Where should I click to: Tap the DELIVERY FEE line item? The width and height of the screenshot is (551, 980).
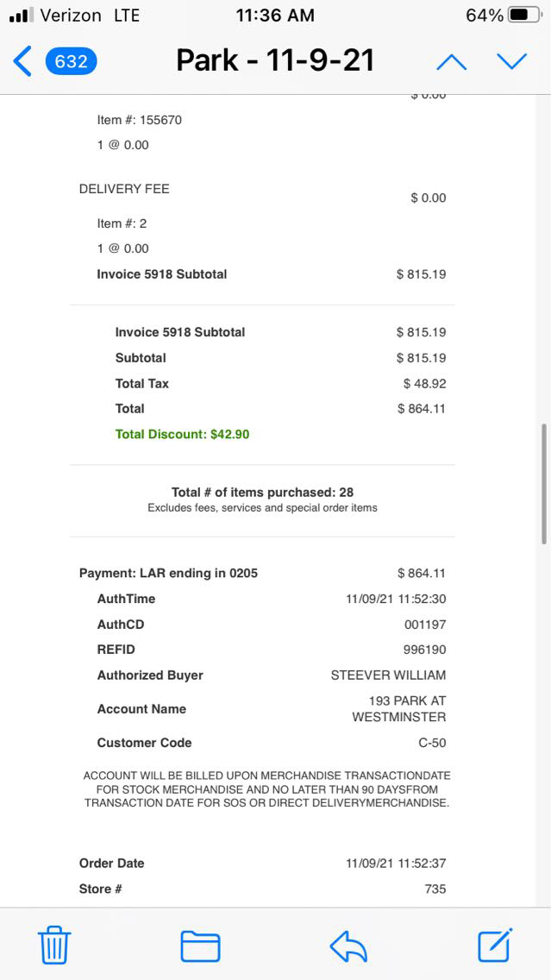click(124, 188)
